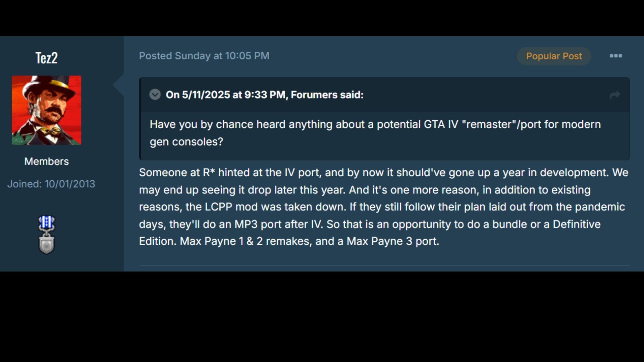Click the post line starting 'Someone at R*'
Viewport: 644px width, 362px height.
tap(383, 173)
